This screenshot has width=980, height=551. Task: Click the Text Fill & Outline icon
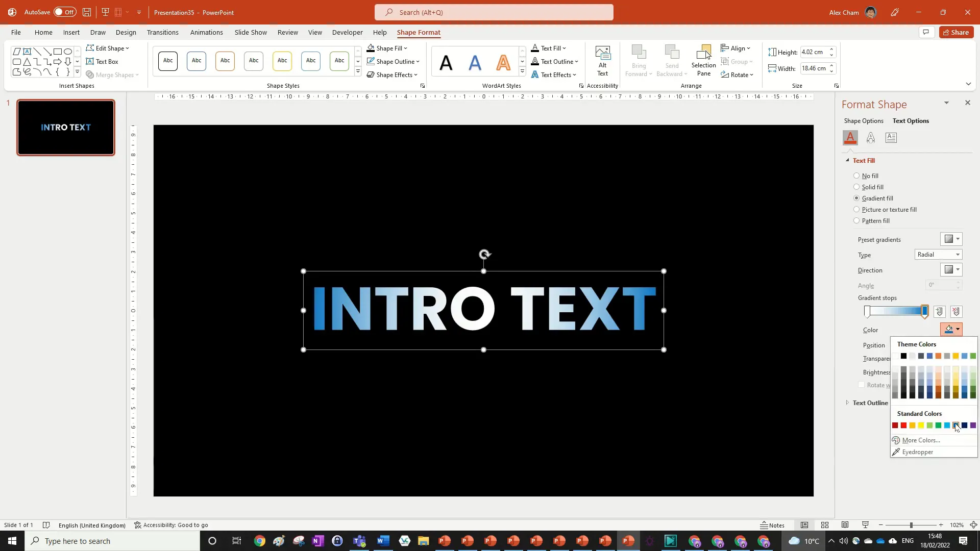pyautogui.click(x=850, y=138)
